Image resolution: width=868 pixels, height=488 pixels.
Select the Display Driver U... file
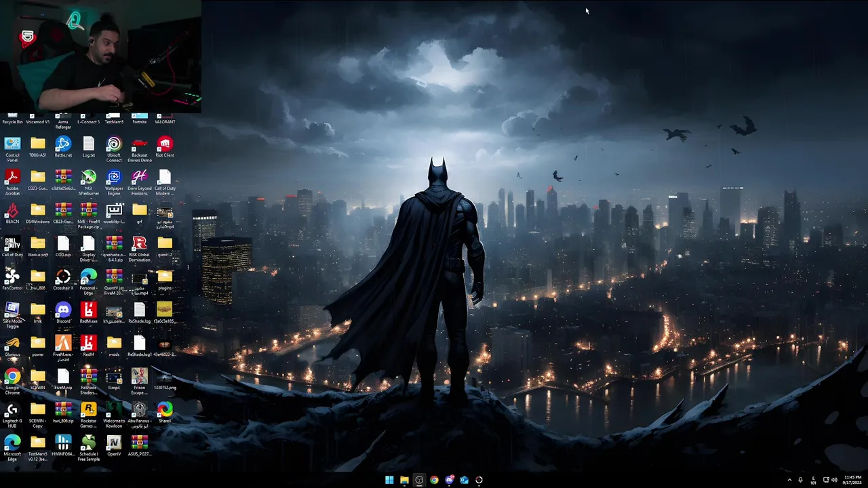click(89, 248)
